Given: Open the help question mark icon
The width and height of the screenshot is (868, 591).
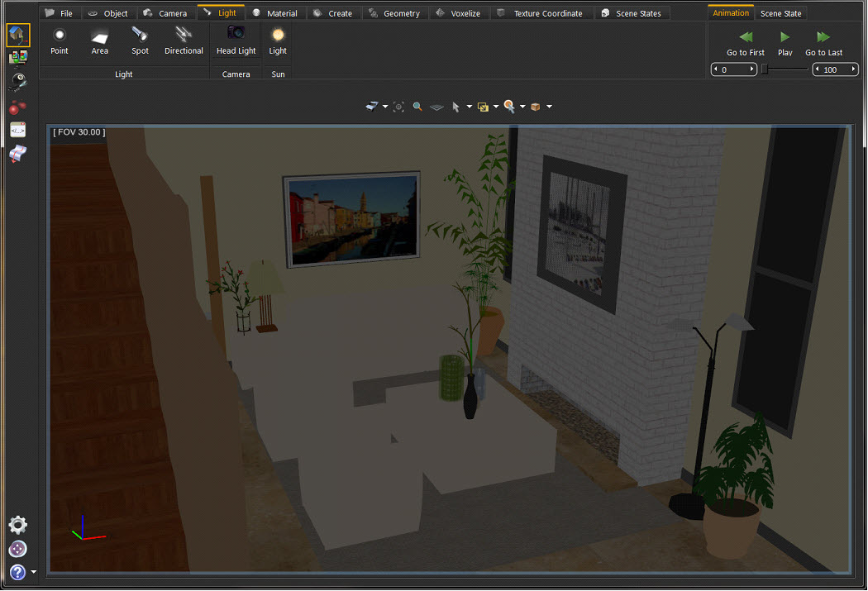Looking at the screenshot, I should pos(17,572).
